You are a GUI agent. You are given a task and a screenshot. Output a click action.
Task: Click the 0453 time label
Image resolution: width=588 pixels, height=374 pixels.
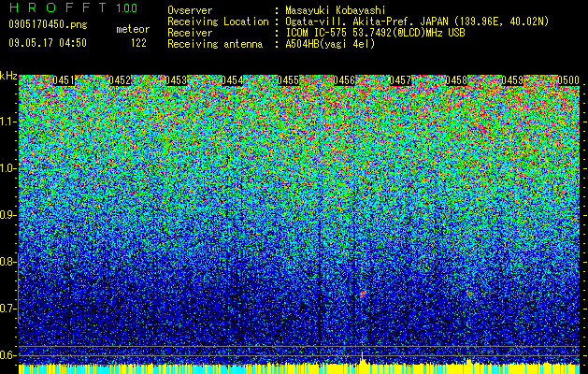point(176,80)
